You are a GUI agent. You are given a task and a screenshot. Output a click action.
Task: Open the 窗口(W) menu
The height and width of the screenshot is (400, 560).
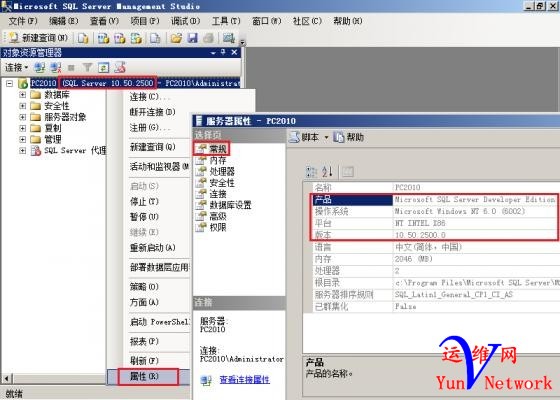click(x=267, y=21)
